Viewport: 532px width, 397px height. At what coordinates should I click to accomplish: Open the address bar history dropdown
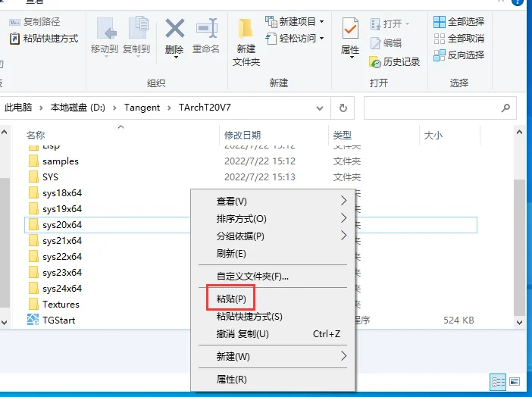(320, 108)
